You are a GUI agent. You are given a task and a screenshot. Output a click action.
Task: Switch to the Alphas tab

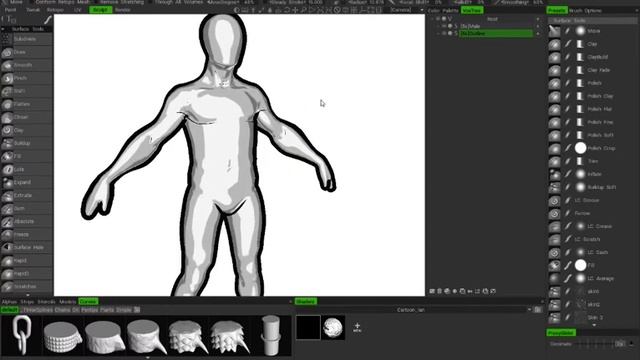pos(9,302)
